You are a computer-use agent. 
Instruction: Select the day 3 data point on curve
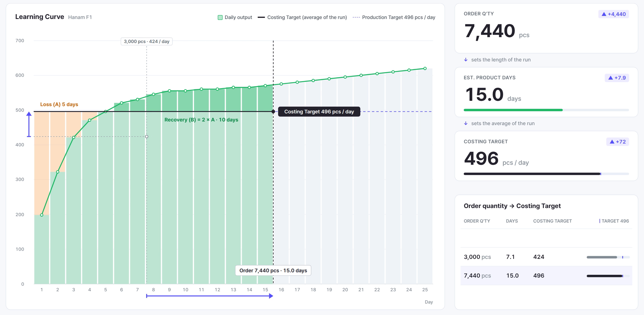pos(74,137)
